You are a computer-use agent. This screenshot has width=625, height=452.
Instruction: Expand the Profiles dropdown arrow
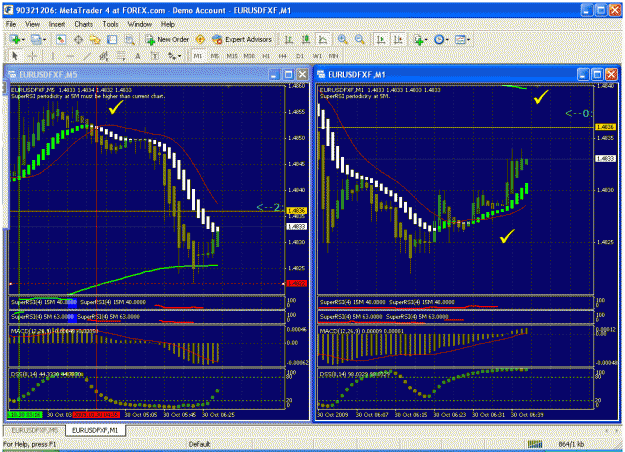[x=44, y=40]
